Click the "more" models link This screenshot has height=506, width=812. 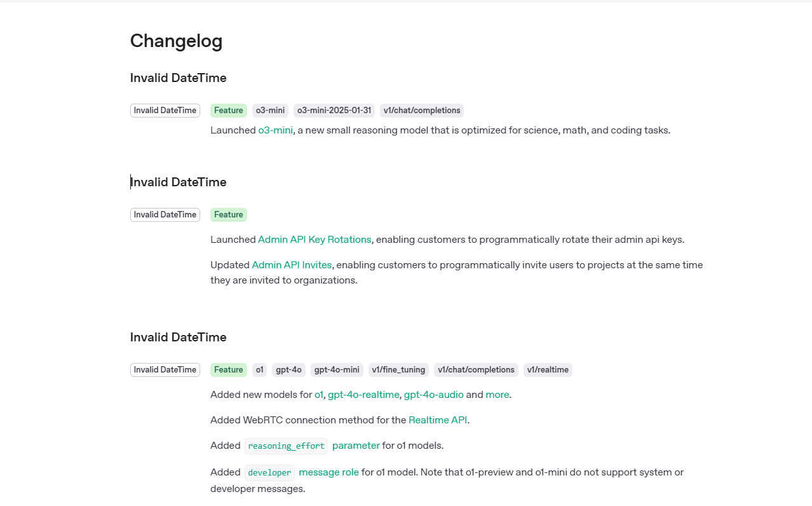pos(497,395)
